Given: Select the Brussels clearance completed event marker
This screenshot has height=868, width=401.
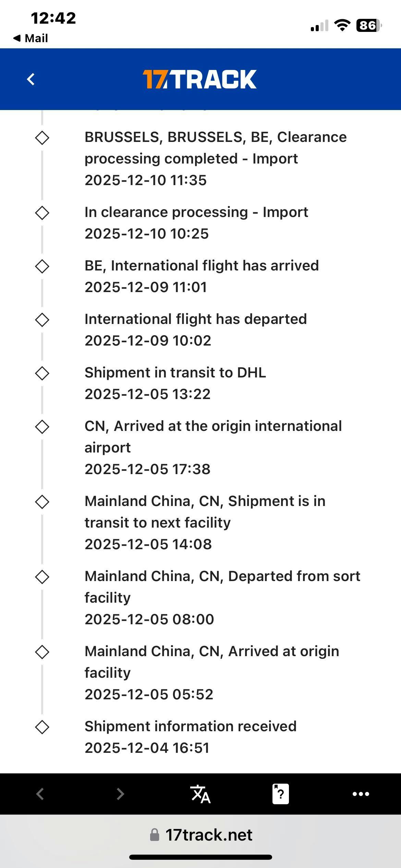Looking at the screenshot, I should (x=42, y=138).
